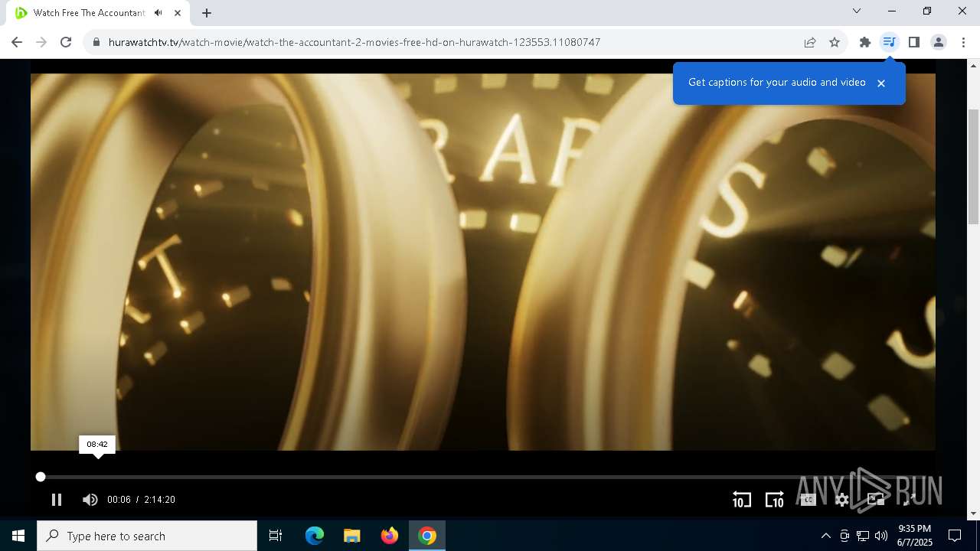980x551 pixels.
Task: Open the media control toolbar icon
Action: [889, 42]
